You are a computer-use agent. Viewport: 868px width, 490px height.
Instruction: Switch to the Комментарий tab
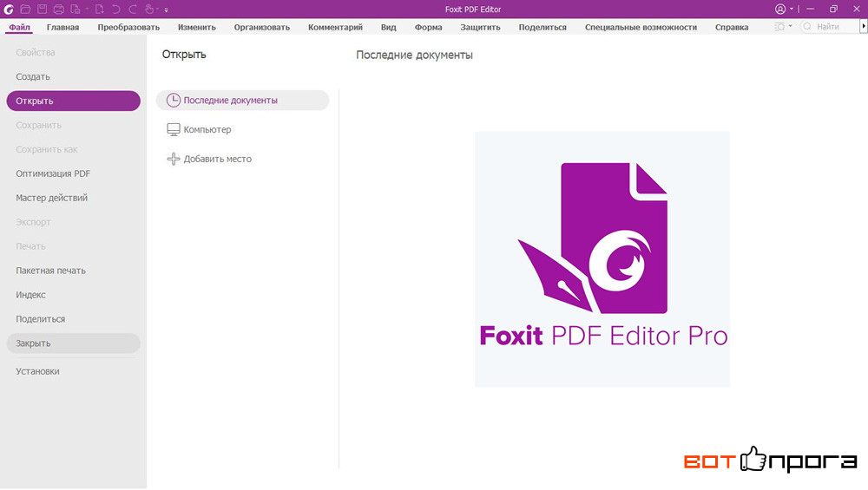(335, 27)
